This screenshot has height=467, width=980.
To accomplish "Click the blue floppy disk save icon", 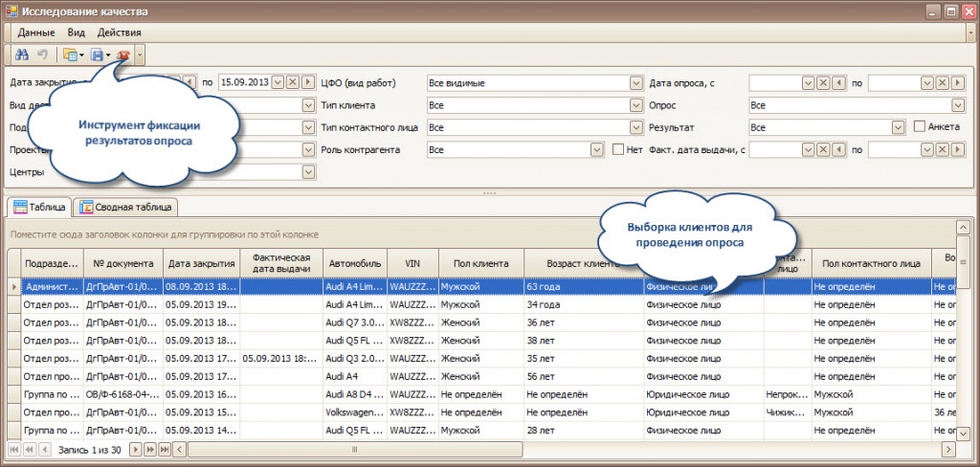I will coord(97,56).
